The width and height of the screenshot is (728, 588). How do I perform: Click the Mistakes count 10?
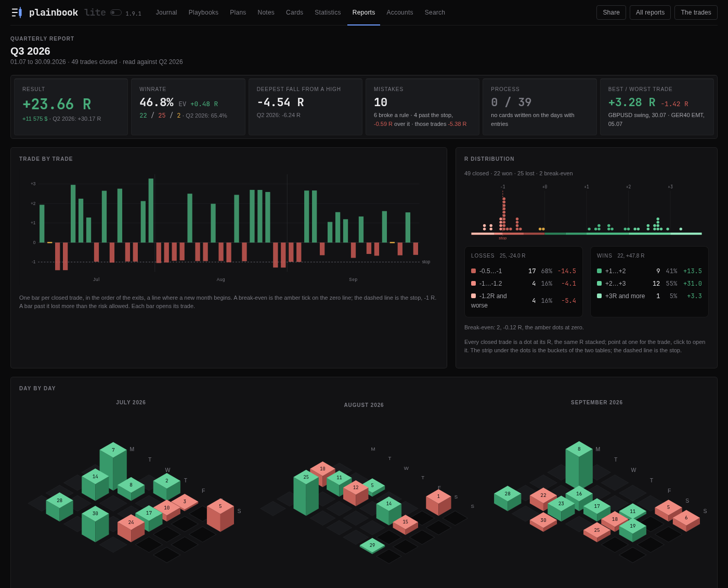[x=381, y=103]
